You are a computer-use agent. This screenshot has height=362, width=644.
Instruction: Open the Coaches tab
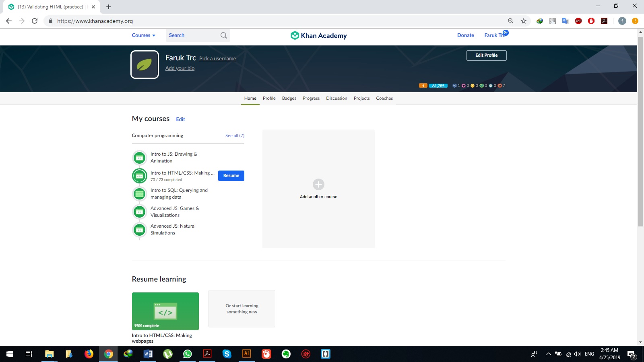pos(384,98)
